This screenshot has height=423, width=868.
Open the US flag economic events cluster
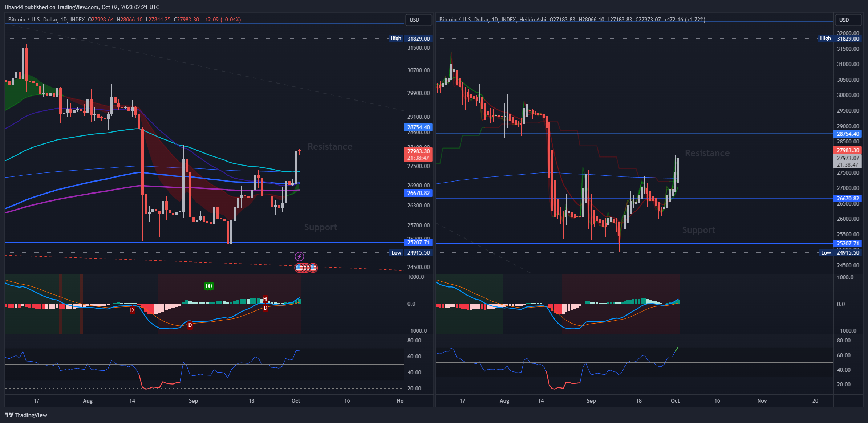click(306, 268)
